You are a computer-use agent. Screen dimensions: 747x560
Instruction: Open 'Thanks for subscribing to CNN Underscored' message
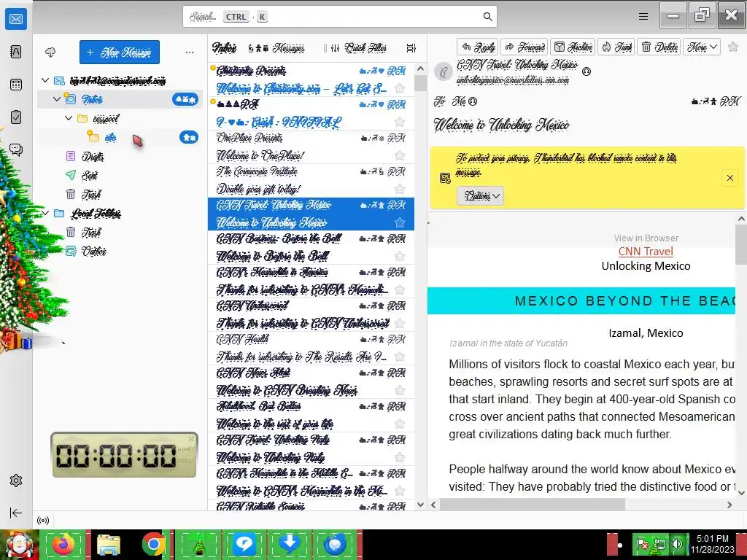(x=311, y=315)
